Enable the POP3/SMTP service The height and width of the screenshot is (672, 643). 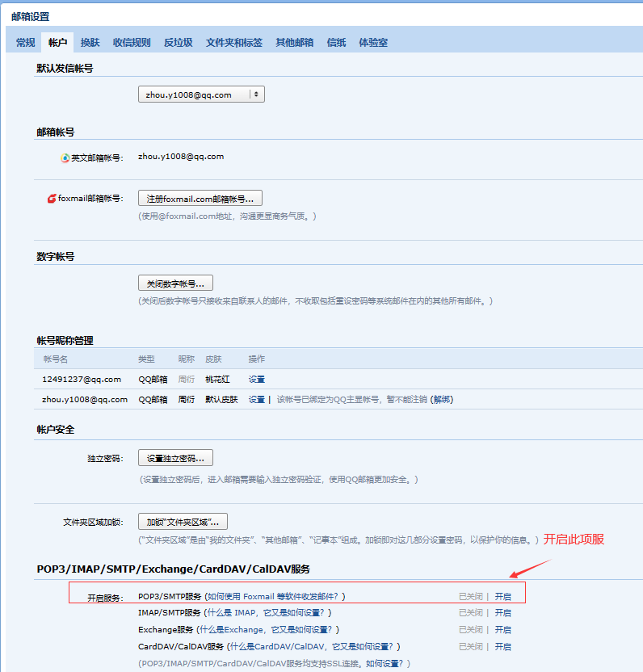coord(502,597)
